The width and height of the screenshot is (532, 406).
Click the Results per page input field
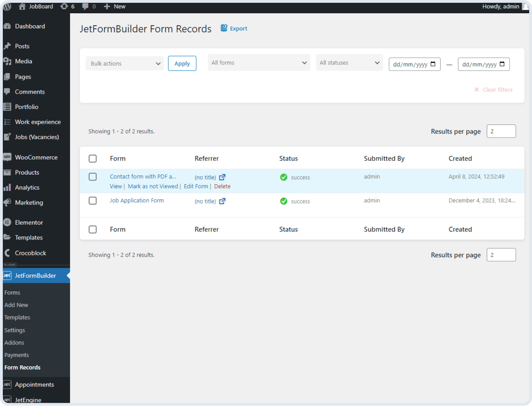[501, 131]
